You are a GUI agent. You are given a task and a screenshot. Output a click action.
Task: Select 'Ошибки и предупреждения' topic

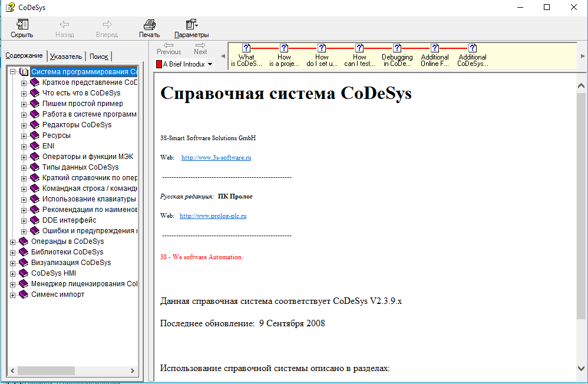tap(90, 231)
